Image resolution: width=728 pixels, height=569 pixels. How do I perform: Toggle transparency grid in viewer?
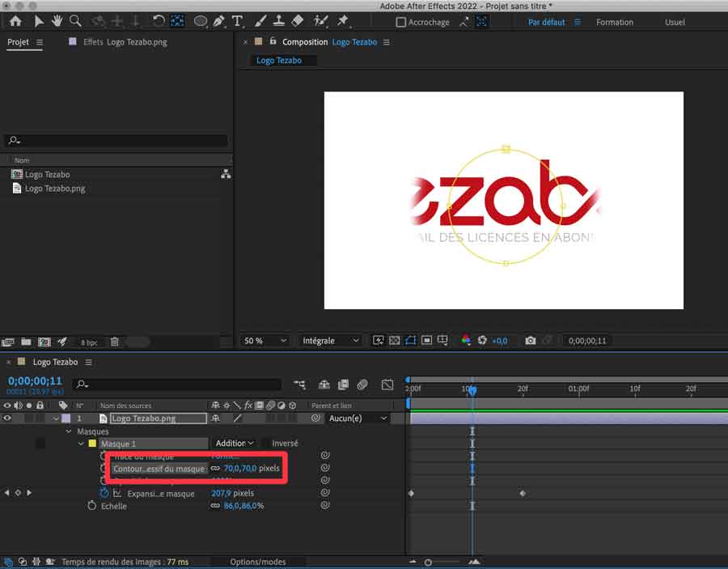pos(394,341)
